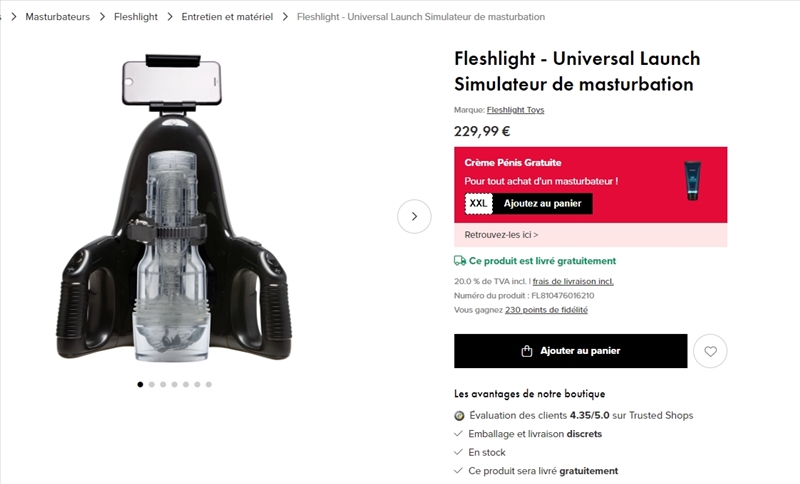Click the shopping bag icon on button

pyautogui.click(x=527, y=351)
